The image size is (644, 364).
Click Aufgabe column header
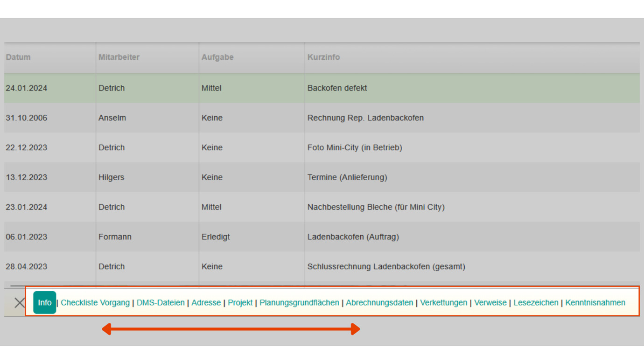pyautogui.click(x=217, y=57)
